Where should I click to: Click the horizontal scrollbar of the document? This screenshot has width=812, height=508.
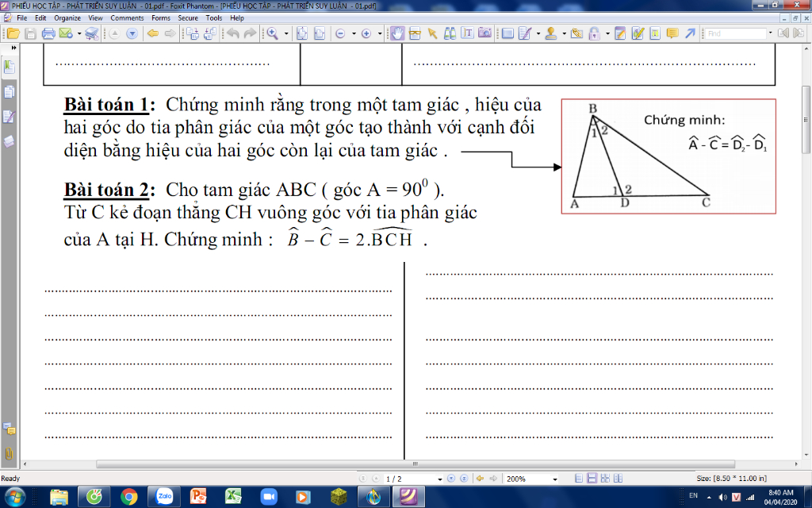point(416,464)
